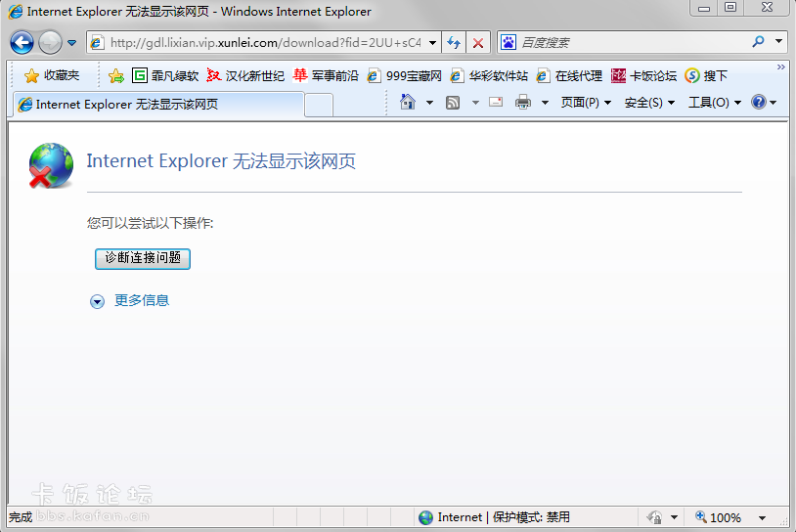This screenshot has width=796, height=532.
Task: Open the zoom level dropdown arrow
Action: point(762,517)
